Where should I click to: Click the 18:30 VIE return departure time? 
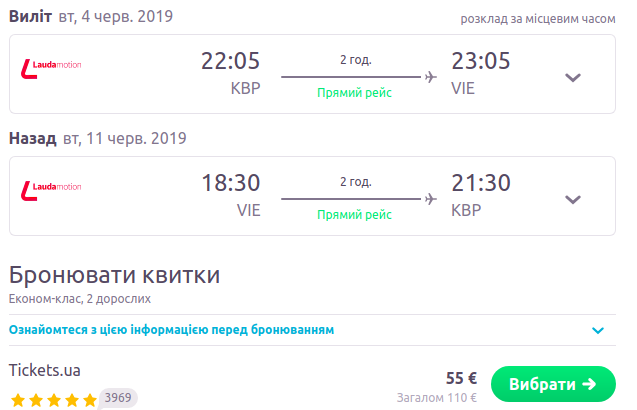coord(230,184)
